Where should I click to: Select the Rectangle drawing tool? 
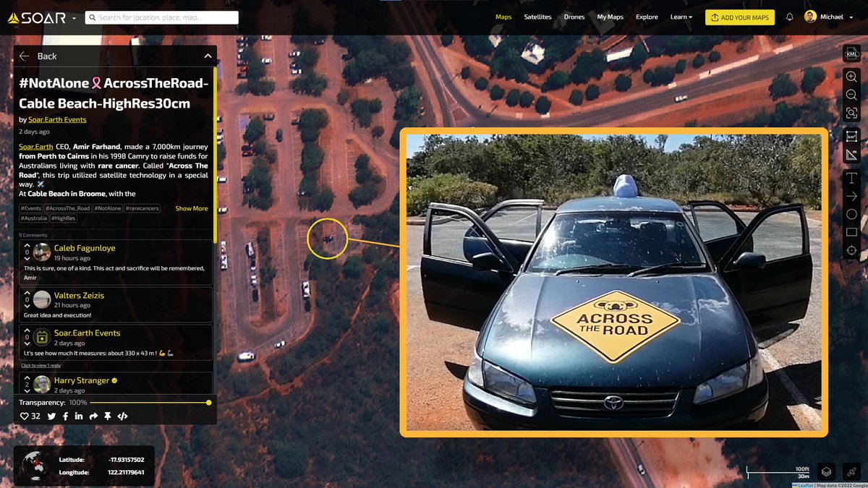(851, 232)
